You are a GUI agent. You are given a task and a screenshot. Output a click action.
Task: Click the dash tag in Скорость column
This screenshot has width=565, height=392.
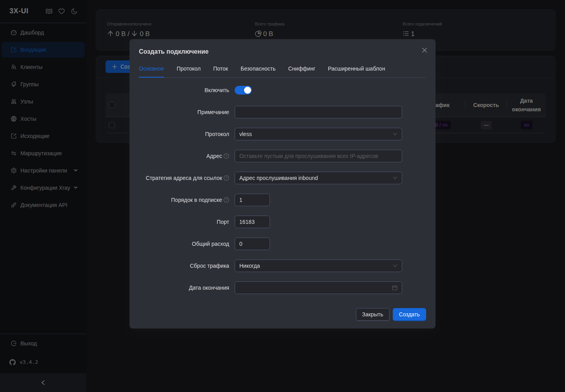point(486,125)
